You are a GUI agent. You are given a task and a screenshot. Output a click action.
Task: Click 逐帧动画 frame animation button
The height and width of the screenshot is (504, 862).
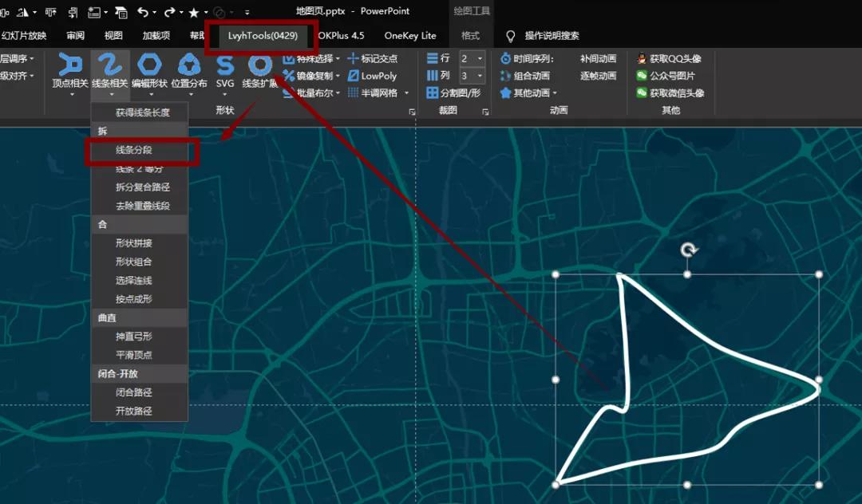pos(598,76)
